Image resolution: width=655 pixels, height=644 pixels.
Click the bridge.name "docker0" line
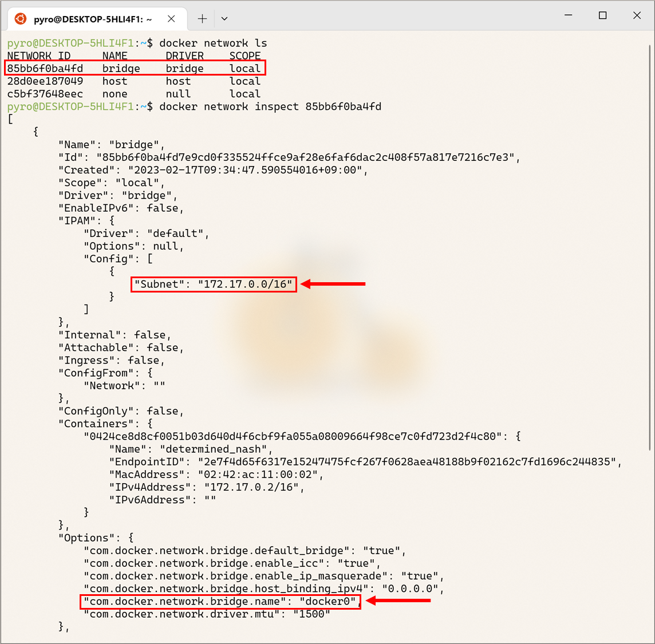coord(223,602)
